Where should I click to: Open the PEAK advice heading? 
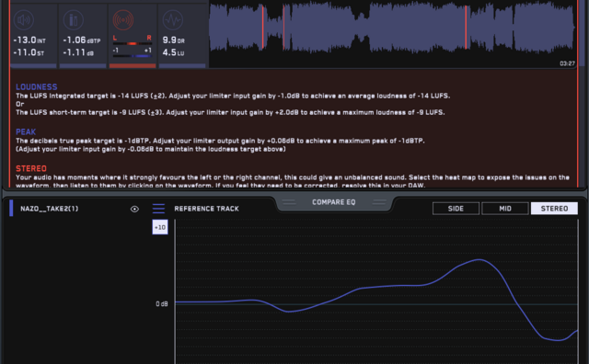[x=26, y=132]
